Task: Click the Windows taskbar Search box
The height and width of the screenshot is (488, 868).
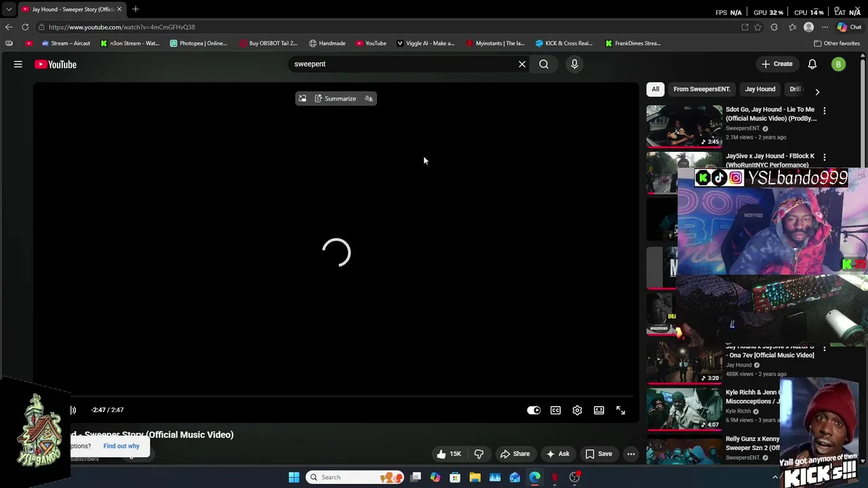Action: point(355,477)
